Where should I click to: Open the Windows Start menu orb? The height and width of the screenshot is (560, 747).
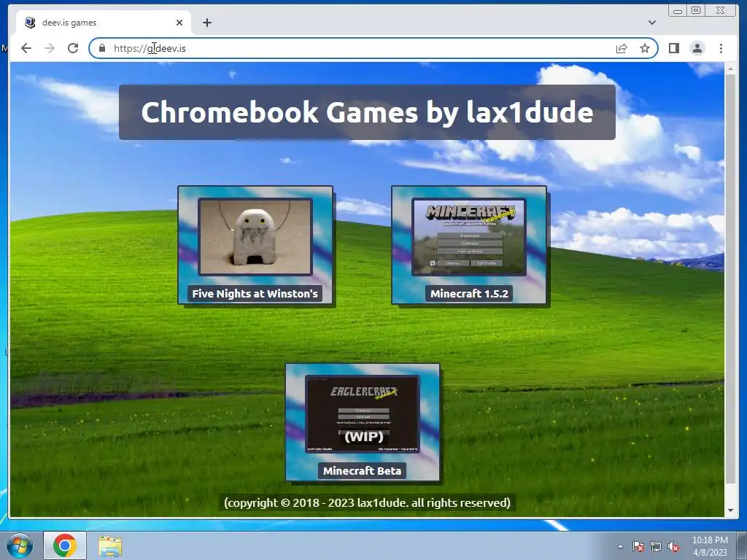20,545
